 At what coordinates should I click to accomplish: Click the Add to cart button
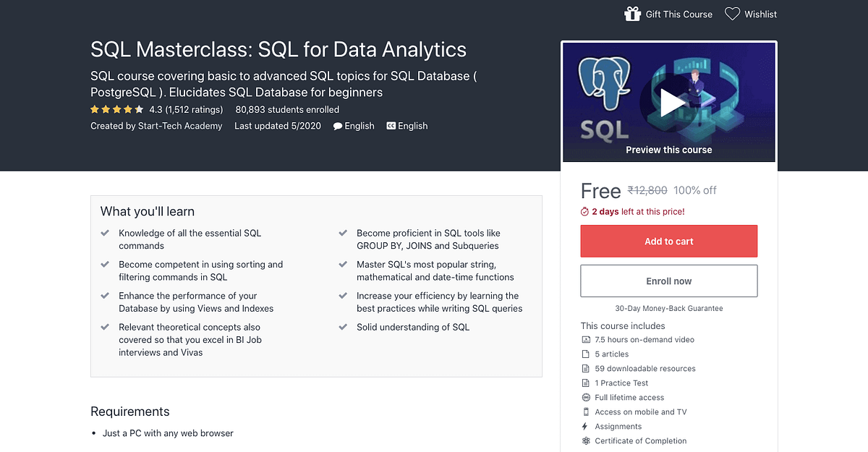click(x=668, y=241)
